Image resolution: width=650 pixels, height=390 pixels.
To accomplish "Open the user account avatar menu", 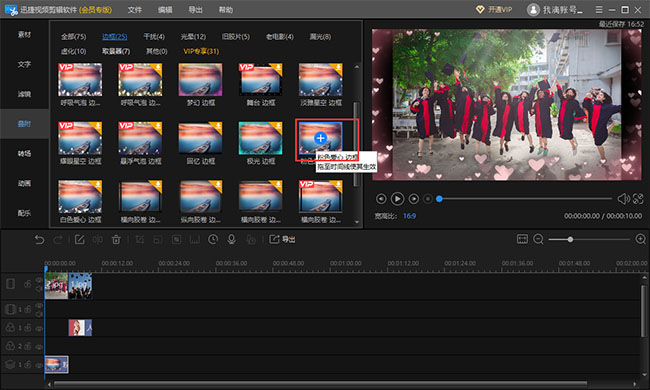I will tap(533, 10).
